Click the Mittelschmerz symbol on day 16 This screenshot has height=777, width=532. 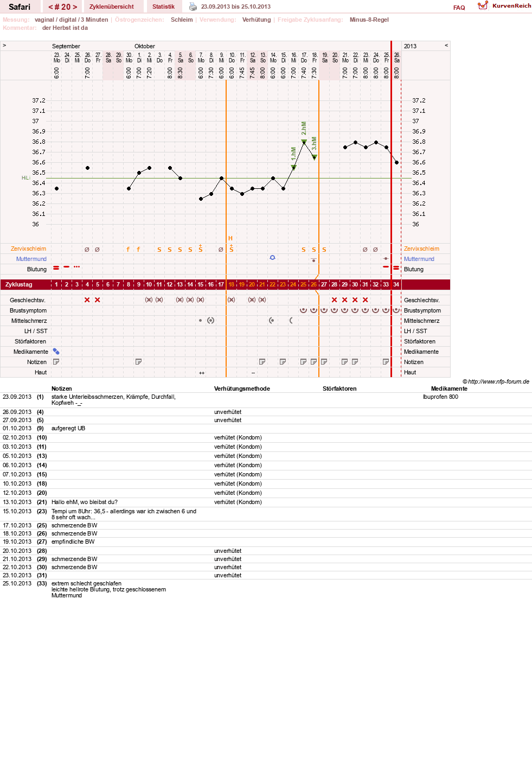tap(210, 321)
